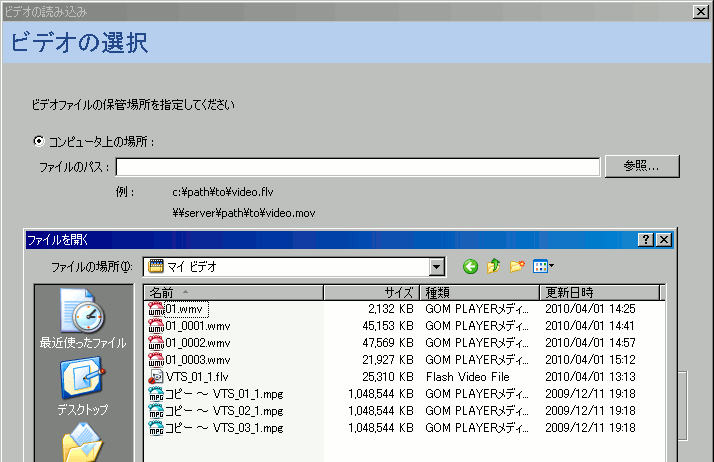The width and height of the screenshot is (714, 462).
Task: Click the コピー ～ VTS_02_1.mpg file icon
Action: pyautogui.click(x=156, y=411)
